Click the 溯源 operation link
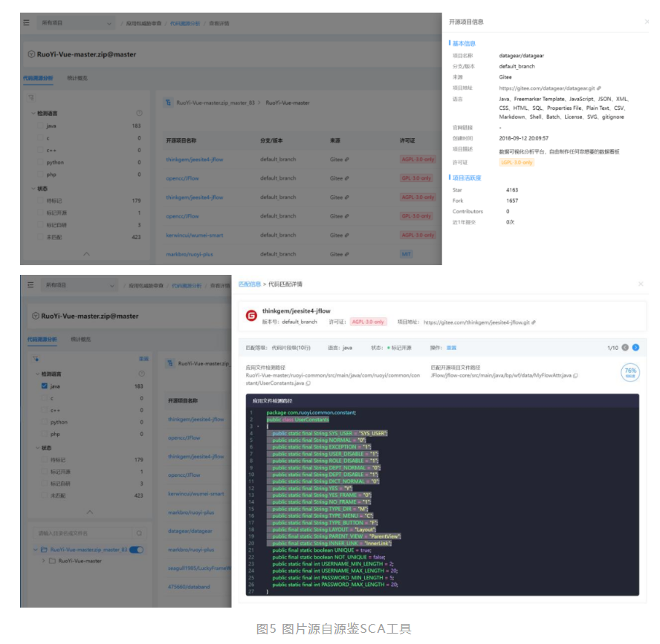This screenshot has height=644, width=660. click(x=451, y=348)
